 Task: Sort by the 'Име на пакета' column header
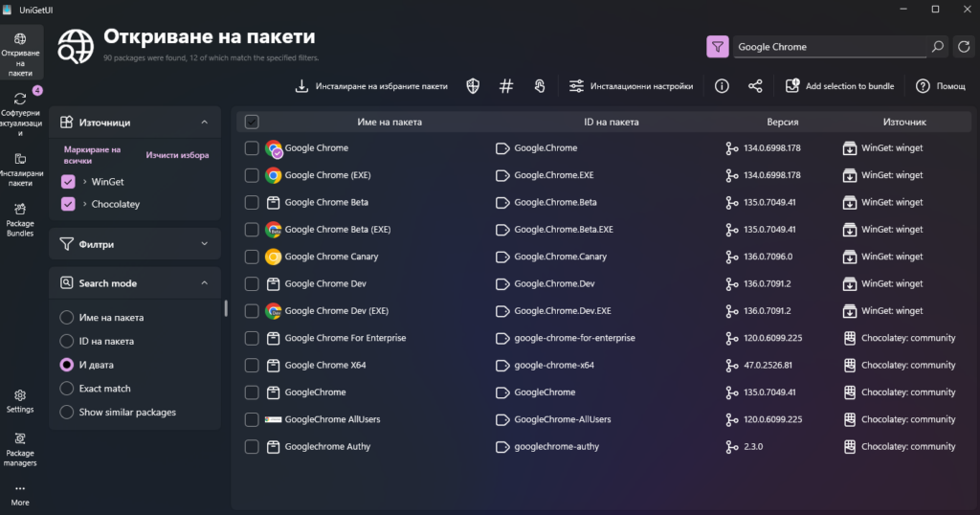tap(390, 122)
